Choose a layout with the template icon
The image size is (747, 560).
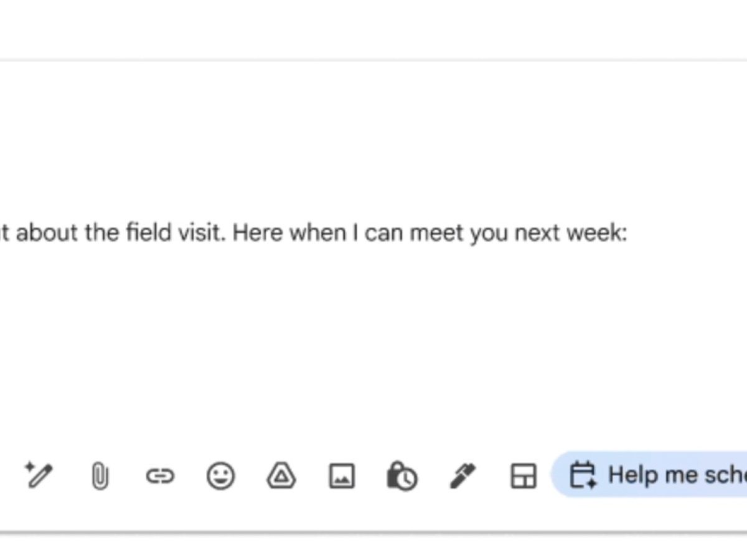point(523,477)
